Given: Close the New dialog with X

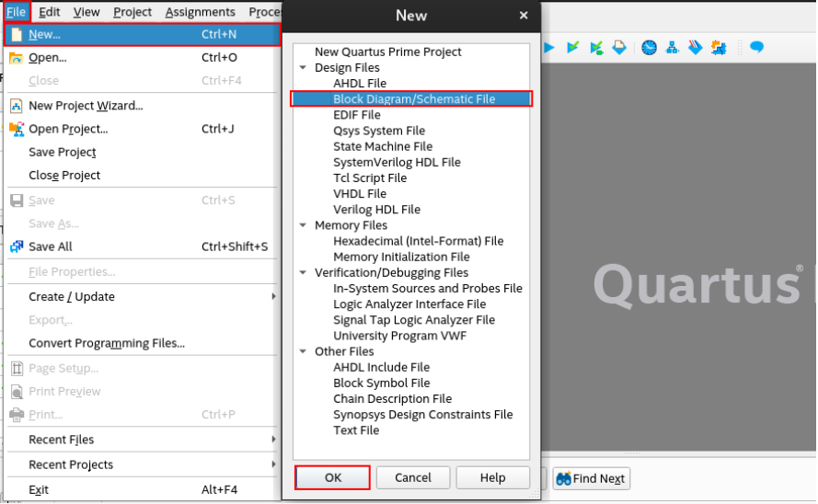Looking at the screenshot, I should click(524, 16).
